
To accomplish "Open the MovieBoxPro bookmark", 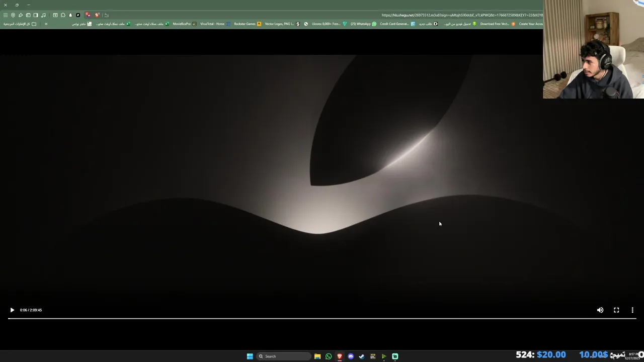I will [185, 24].
